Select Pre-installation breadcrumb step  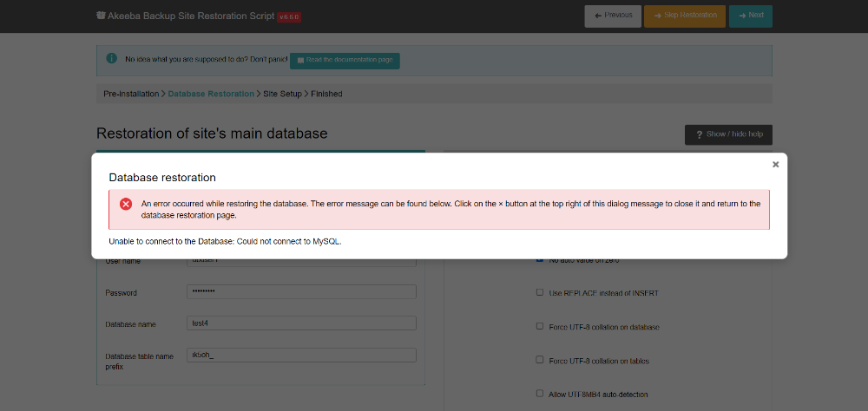tap(131, 94)
